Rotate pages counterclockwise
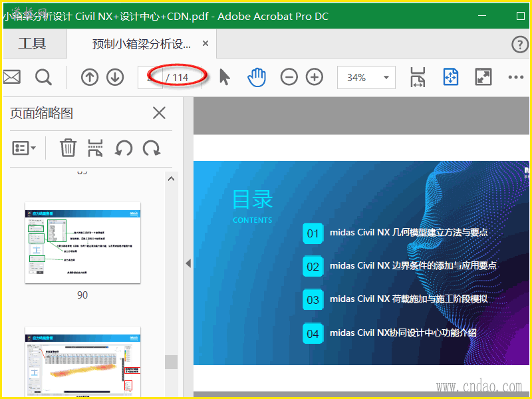The image size is (532, 399). tap(124, 148)
